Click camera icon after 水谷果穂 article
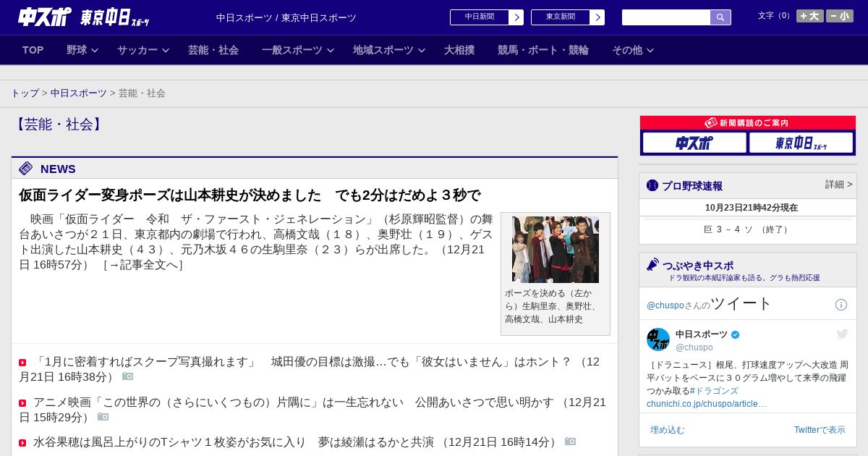868x456 pixels. pos(570,442)
